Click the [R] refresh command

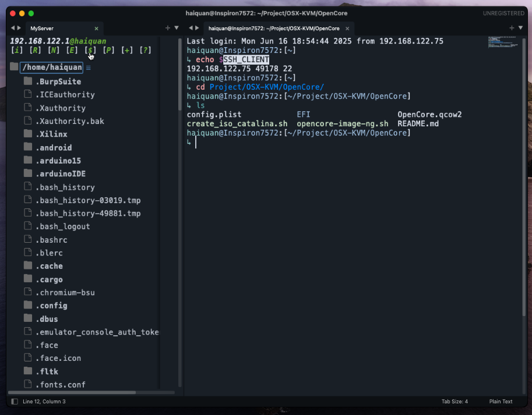(x=35, y=50)
